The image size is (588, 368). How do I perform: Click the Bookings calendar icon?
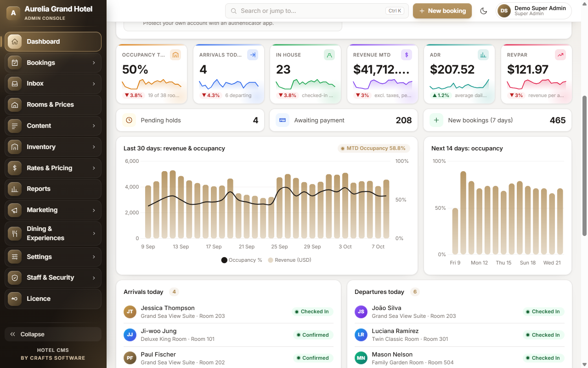pyautogui.click(x=15, y=63)
